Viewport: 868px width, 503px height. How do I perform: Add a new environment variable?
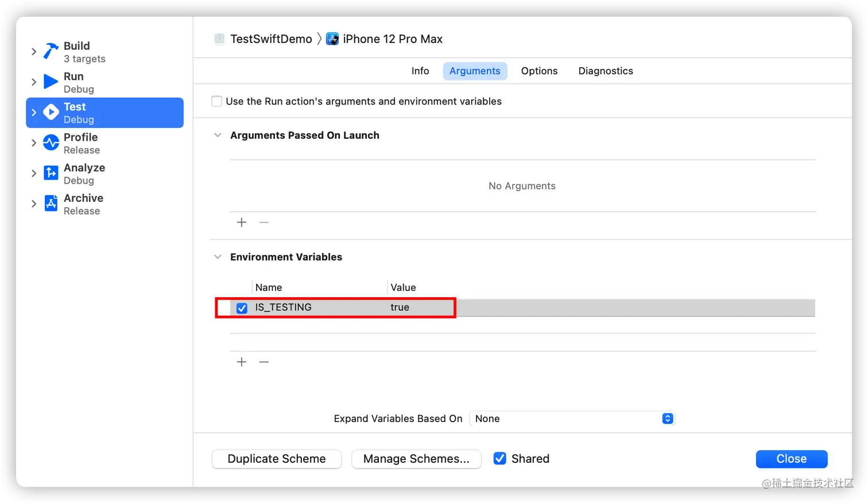click(242, 362)
